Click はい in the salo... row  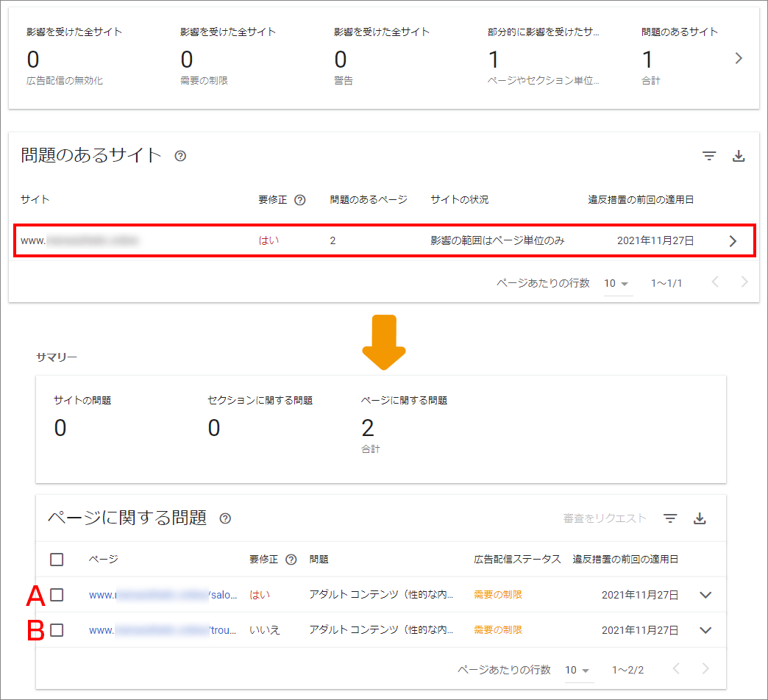point(260,595)
